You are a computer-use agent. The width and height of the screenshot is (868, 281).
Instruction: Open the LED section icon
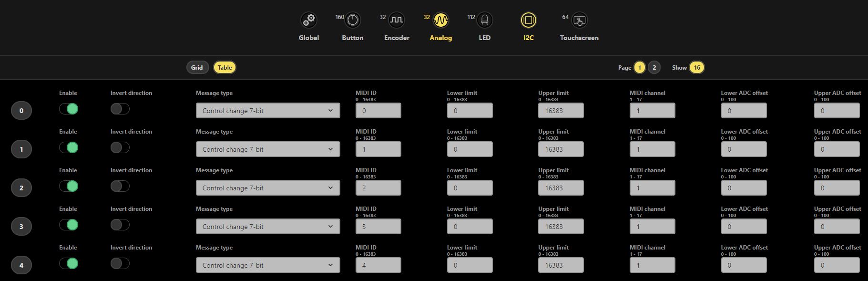click(484, 21)
